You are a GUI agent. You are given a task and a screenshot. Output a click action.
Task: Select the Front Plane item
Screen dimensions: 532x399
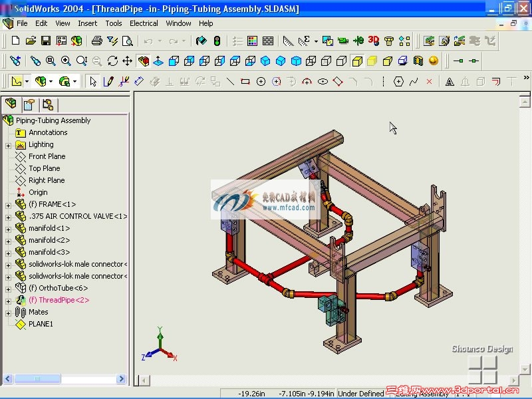(47, 156)
